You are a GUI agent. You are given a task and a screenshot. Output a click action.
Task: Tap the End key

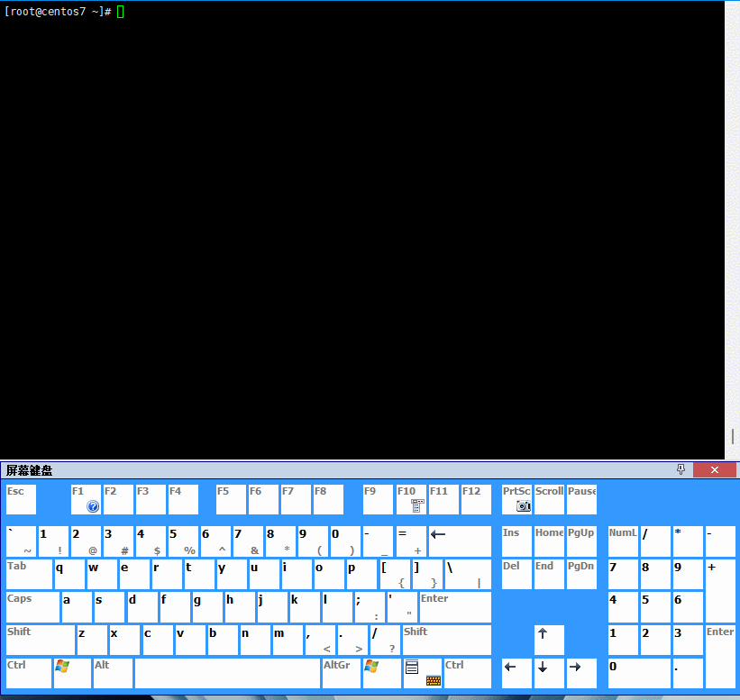pos(549,574)
